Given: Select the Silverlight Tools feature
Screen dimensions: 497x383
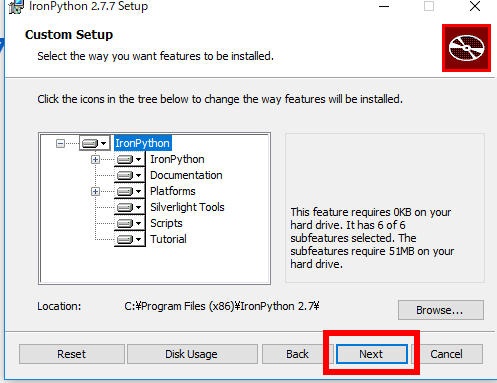Looking at the screenshot, I should tap(187, 207).
